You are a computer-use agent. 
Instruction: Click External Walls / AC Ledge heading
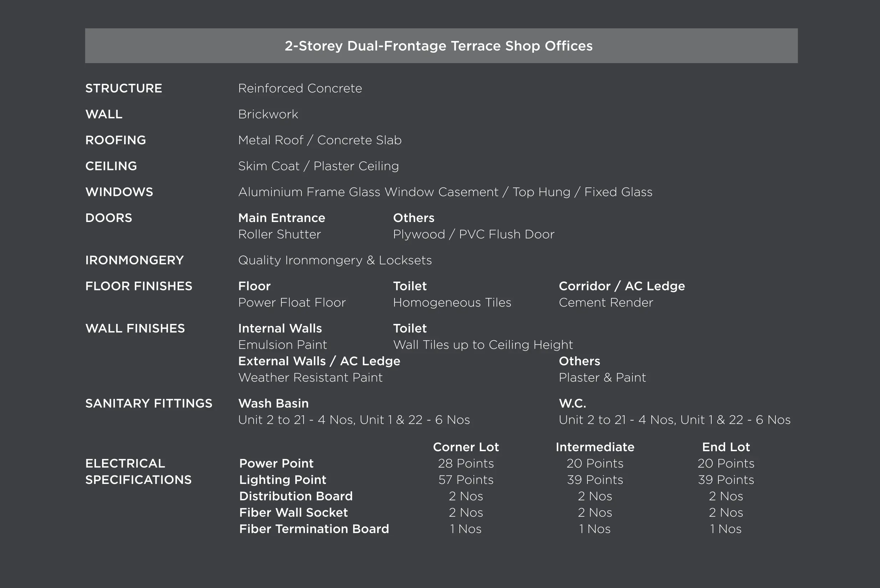[x=319, y=361]
